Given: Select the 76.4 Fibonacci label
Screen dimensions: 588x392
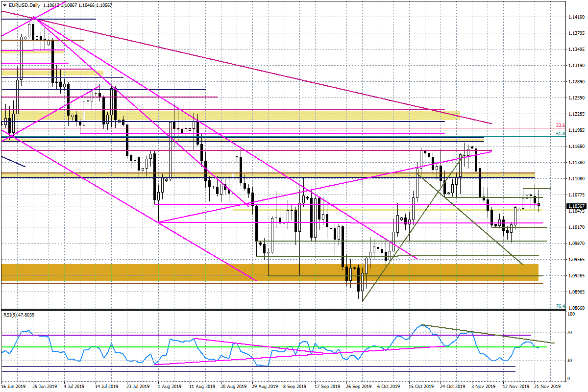Looking at the screenshot, I should click(561, 306).
